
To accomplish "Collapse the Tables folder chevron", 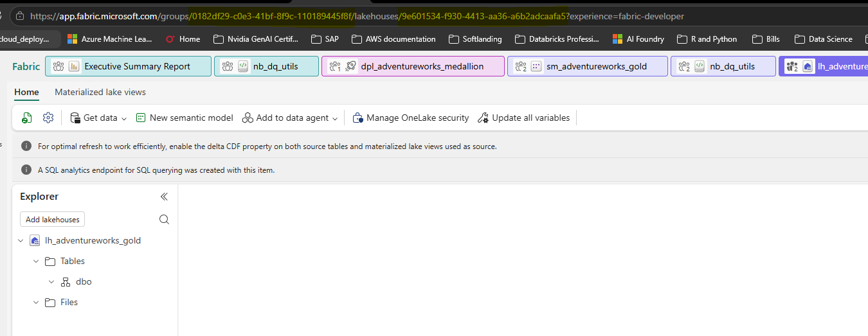I will tap(36, 261).
